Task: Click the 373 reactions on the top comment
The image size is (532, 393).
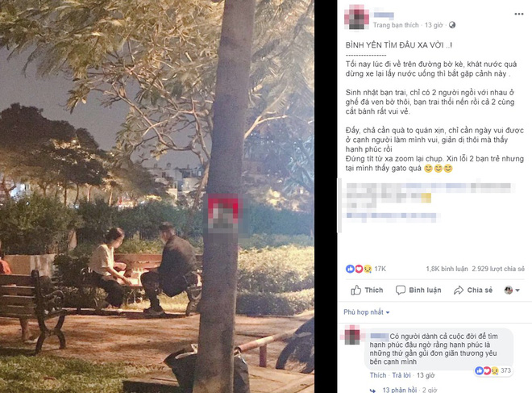Action: pos(493,370)
